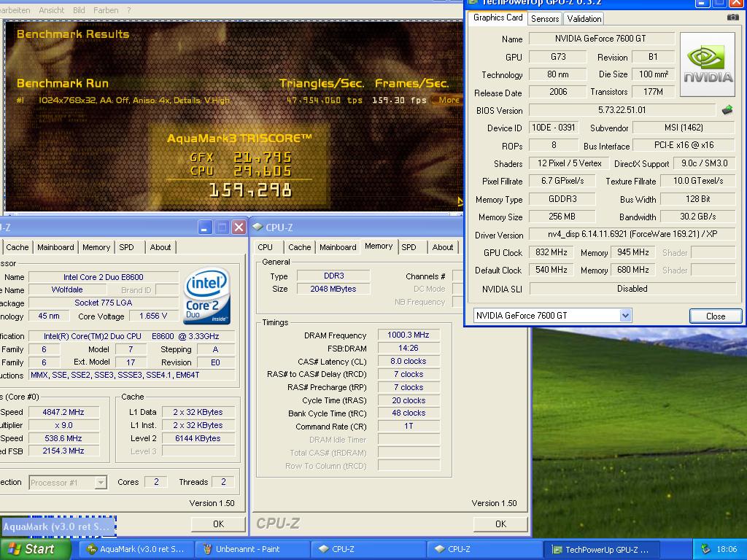Click the Command Rate value 1T
The height and width of the screenshot is (560, 747).
tap(409, 426)
